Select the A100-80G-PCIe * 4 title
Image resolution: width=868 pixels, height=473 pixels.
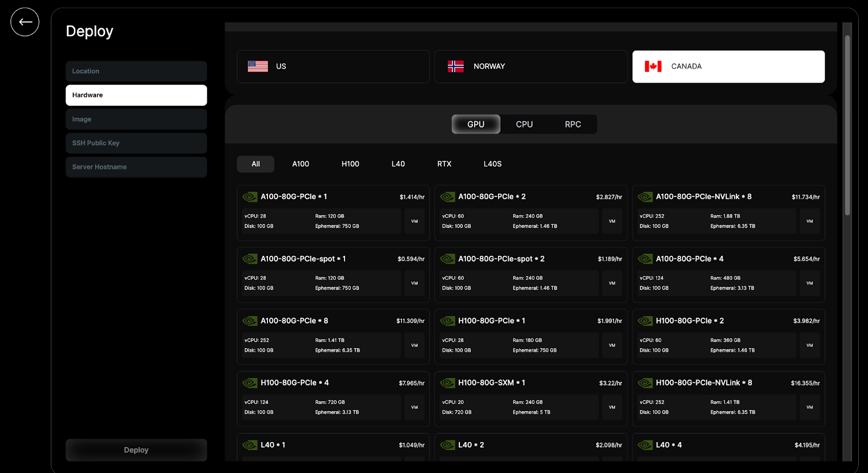(690, 259)
